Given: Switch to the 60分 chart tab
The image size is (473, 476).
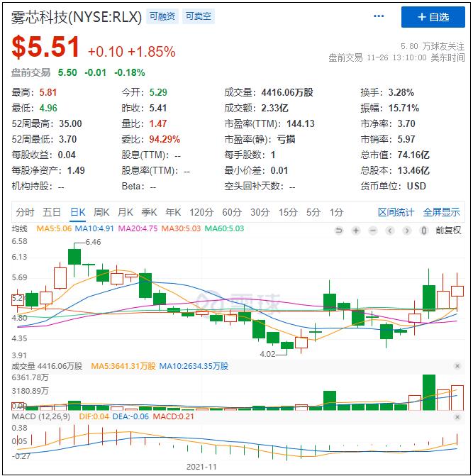Looking at the screenshot, I should coord(232,212).
